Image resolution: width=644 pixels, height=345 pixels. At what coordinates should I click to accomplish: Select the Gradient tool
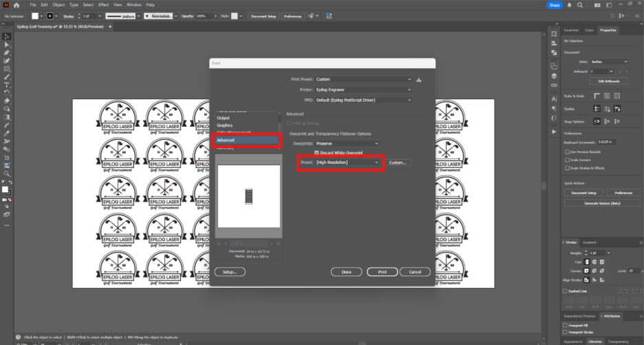(7, 117)
